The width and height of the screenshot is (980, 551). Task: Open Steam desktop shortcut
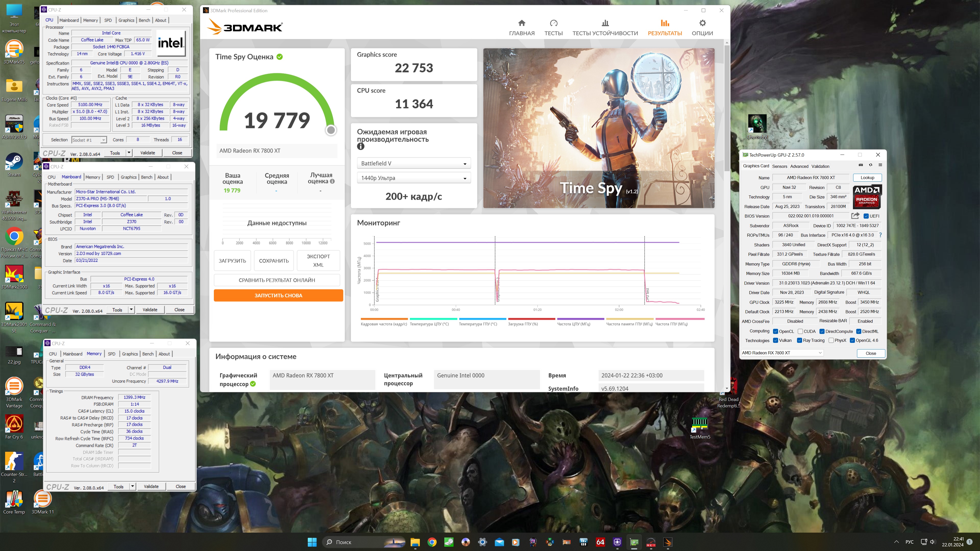(x=14, y=165)
